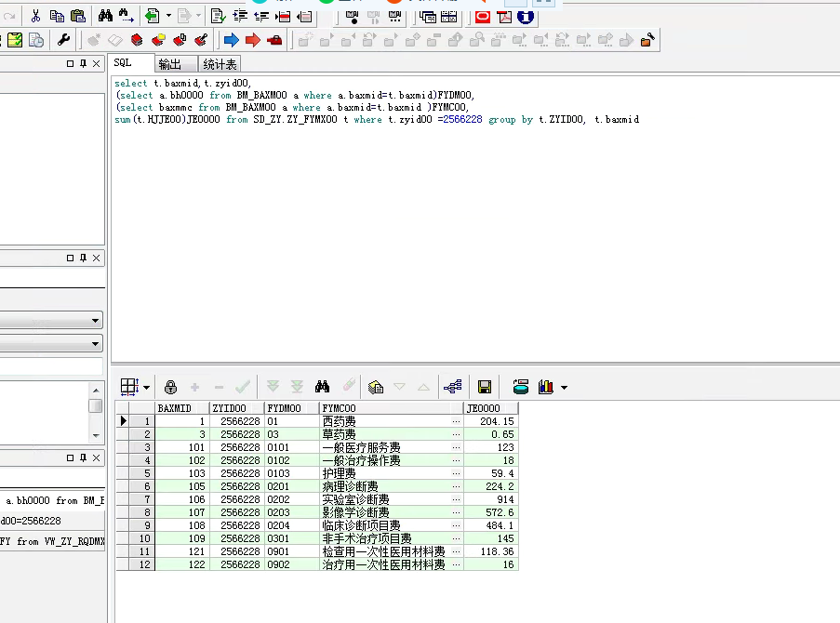840x623 pixels.
Task: Expand the chart icon dropdown arrow
Action: 564,387
